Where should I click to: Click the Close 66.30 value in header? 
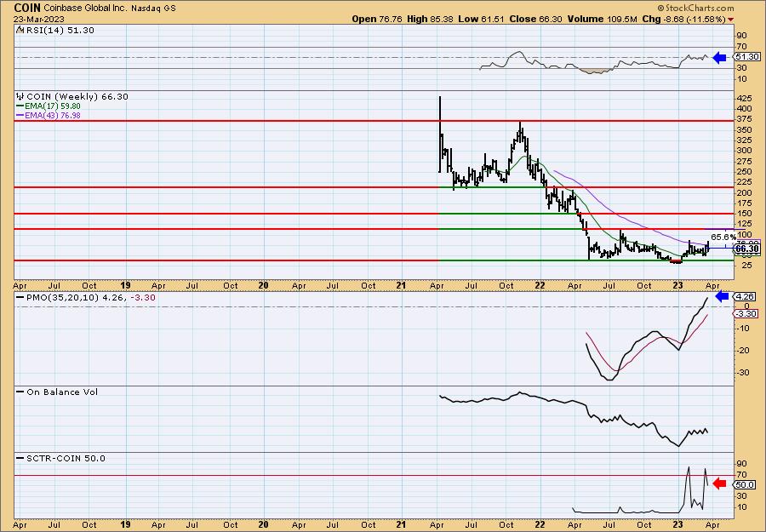(535, 19)
